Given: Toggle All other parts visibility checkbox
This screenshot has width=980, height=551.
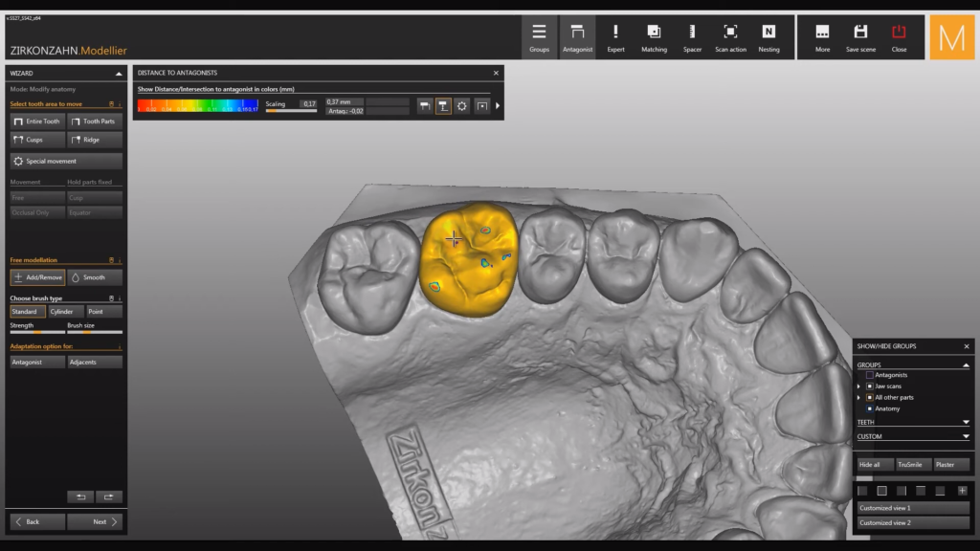Looking at the screenshot, I should coord(869,397).
